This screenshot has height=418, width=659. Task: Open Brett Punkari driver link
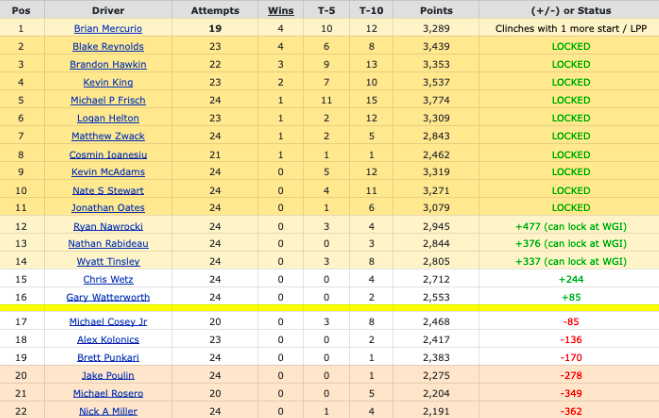[108, 358]
